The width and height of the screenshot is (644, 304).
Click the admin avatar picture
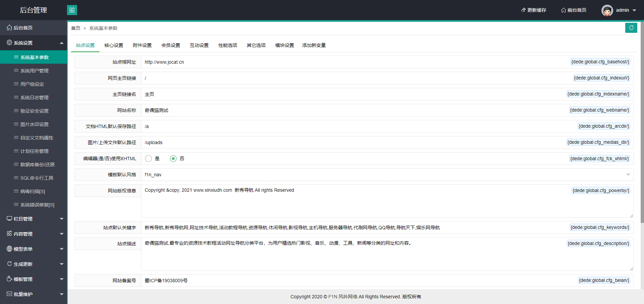click(x=607, y=10)
